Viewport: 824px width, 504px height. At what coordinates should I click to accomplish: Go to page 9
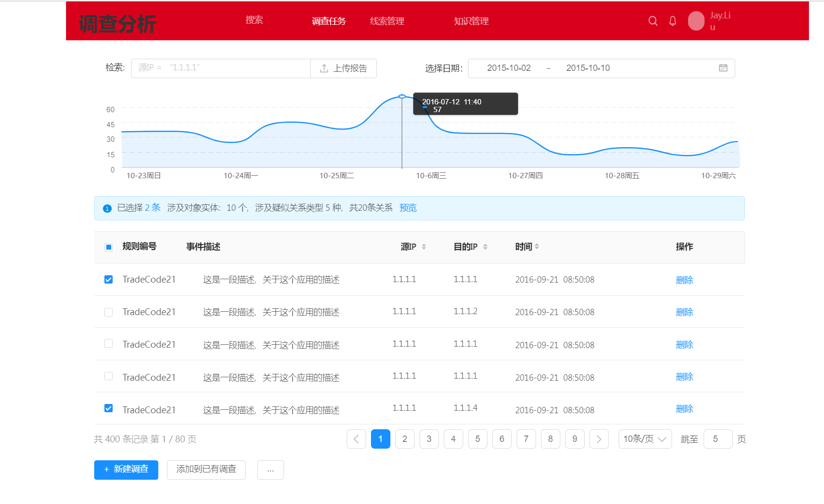click(x=575, y=439)
